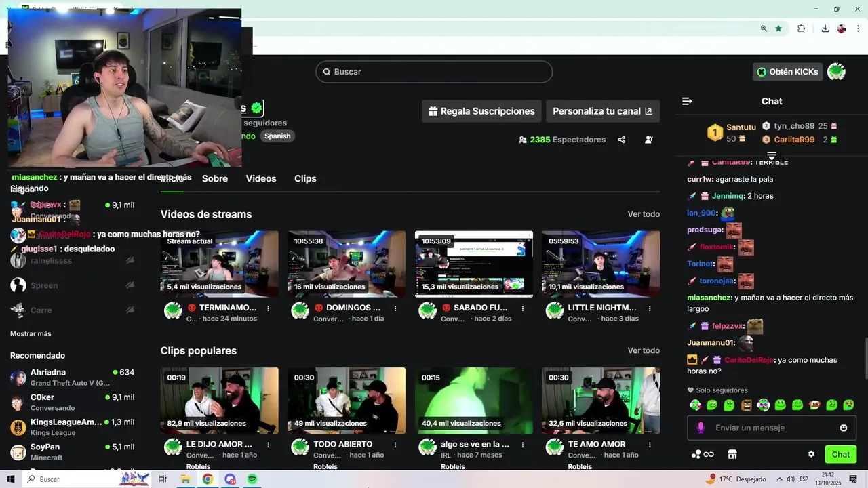Open recommended channel SoyPan
The width and height of the screenshot is (868, 488).
72,452
